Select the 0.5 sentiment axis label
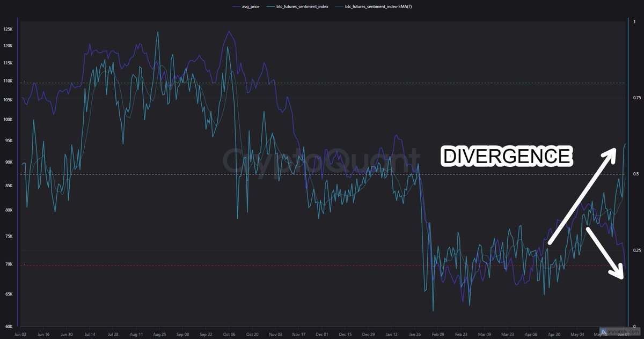This screenshot has height=339, width=644. (635, 174)
